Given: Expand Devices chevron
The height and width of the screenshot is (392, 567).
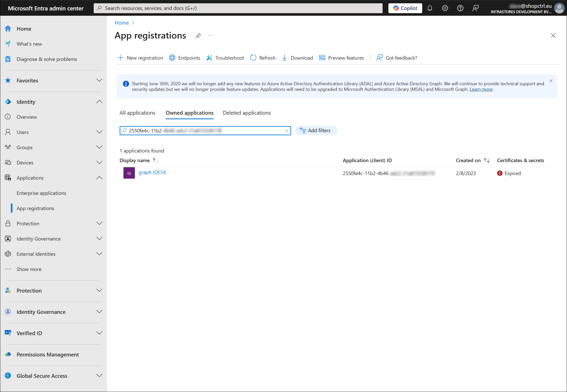Looking at the screenshot, I should [x=99, y=162].
